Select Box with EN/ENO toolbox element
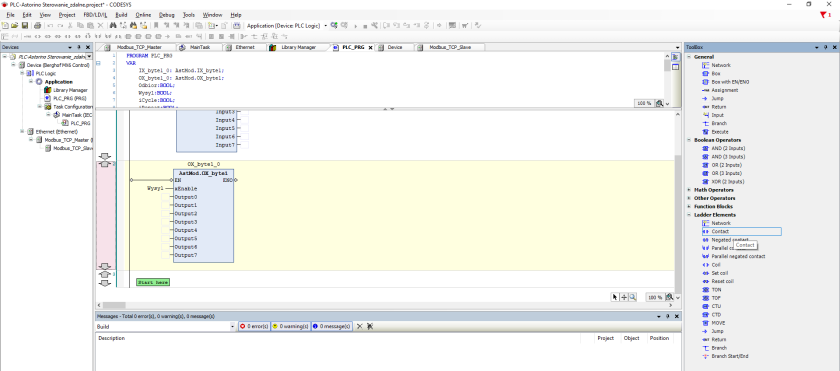Viewport: 840px width, 371px height. (730, 82)
